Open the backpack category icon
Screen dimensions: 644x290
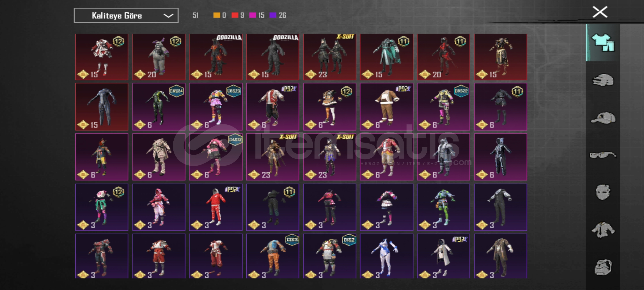603,267
